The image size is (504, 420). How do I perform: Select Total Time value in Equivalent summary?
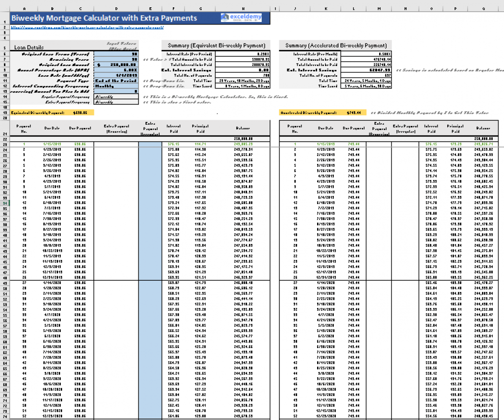tap(243, 81)
